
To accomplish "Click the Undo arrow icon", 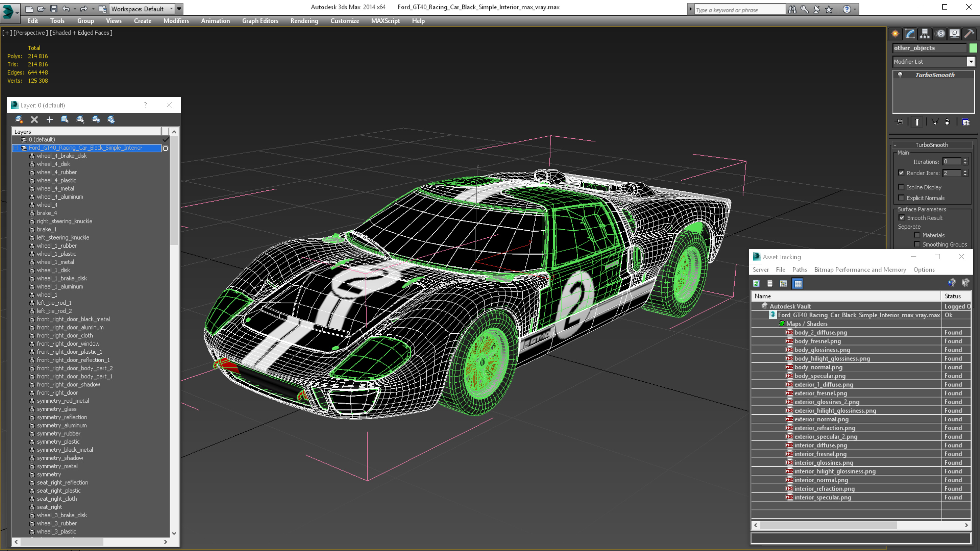I will point(66,9).
